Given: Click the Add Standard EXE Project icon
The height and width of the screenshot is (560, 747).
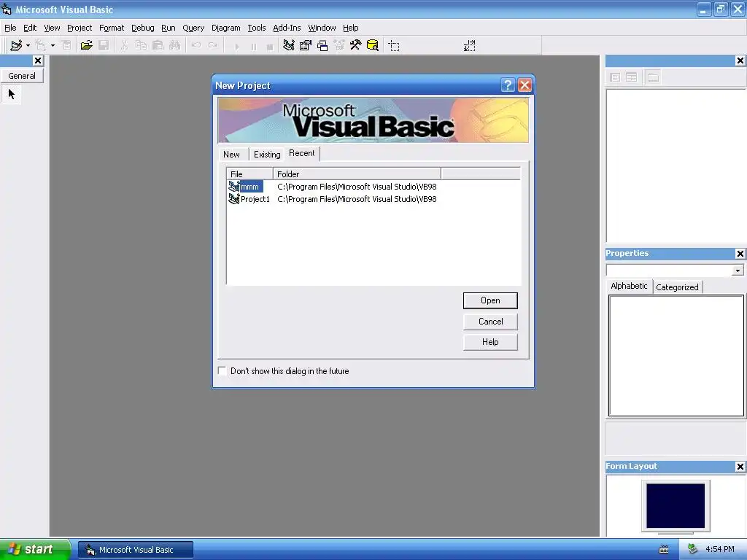Looking at the screenshot, I should [16, 45].
